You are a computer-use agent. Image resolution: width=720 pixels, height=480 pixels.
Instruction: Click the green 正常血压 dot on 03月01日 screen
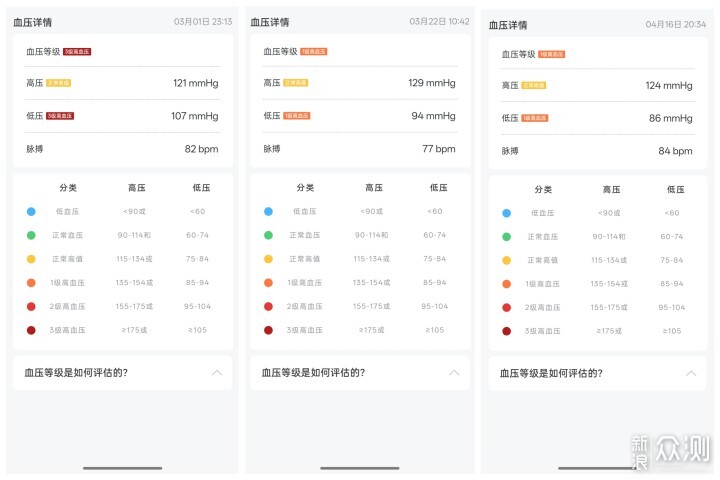click(31, 235)
